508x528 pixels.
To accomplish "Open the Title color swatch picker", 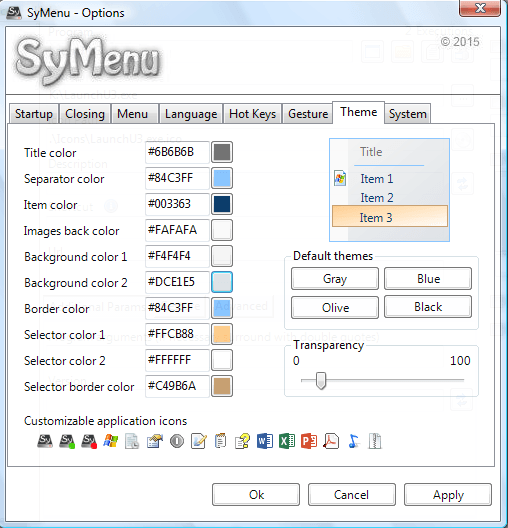I will pyautogui.click(x=222, y=152).
